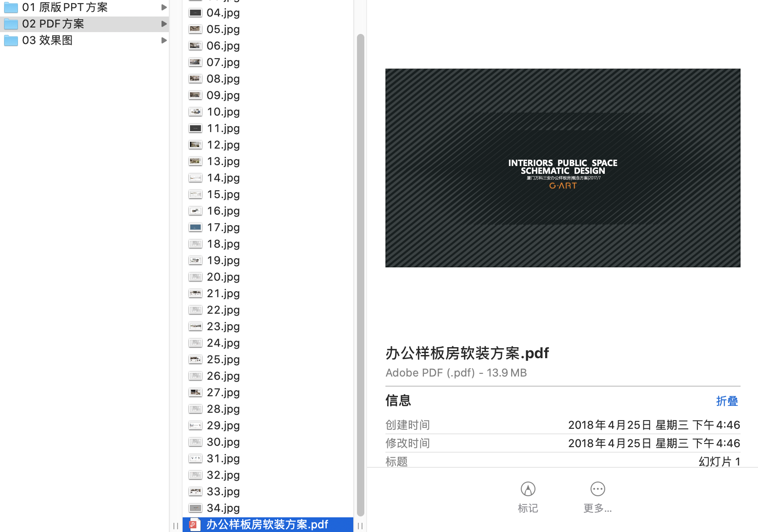This screenshot has width=758, height=532.
Task: Select the 11.jpg thumbnail icon
Action: pos(195,128)
